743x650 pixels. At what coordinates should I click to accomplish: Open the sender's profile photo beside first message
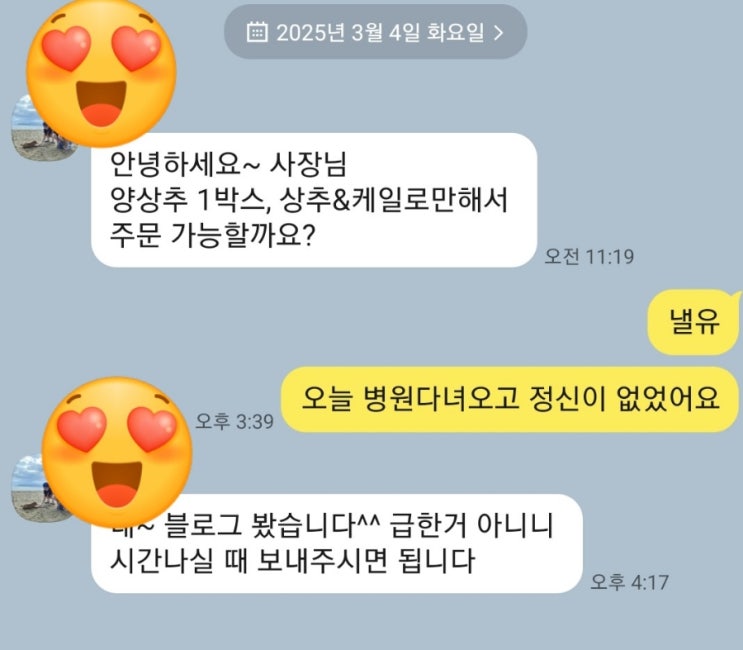pyautogui.click(x=28, y=128)
